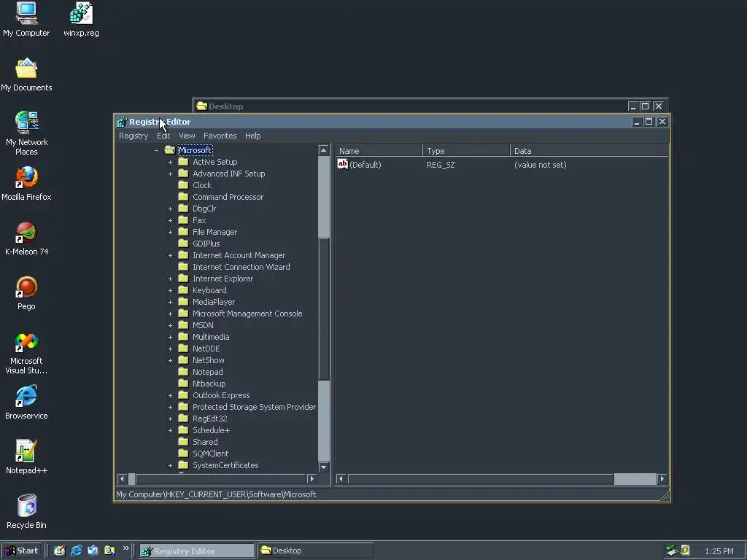Click the Type column header
The width and height of the screenshot is (747, 560).
(466, 150)
